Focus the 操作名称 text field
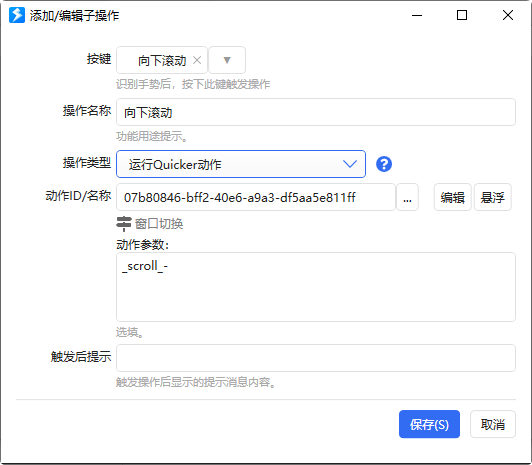 point(316,112)
